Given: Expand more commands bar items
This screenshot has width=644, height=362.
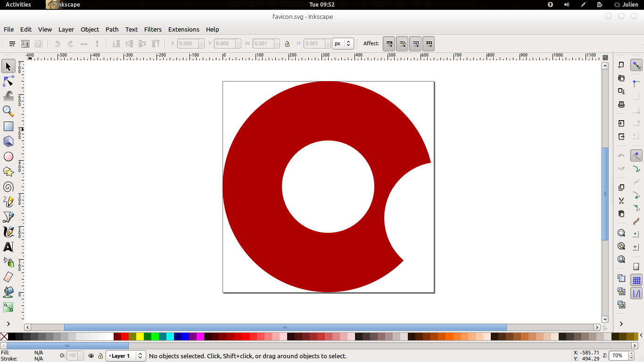Looking at the screenshot, I should (621, 324).
